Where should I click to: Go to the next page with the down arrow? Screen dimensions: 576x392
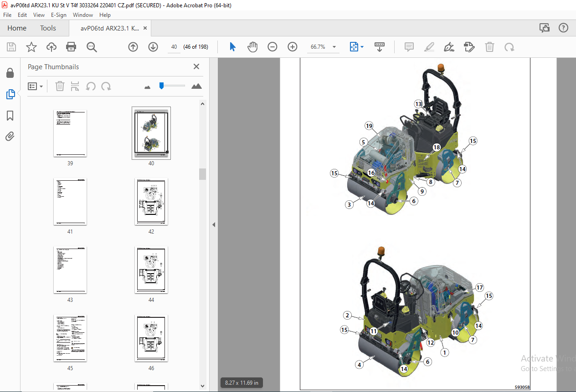[153, 47]
